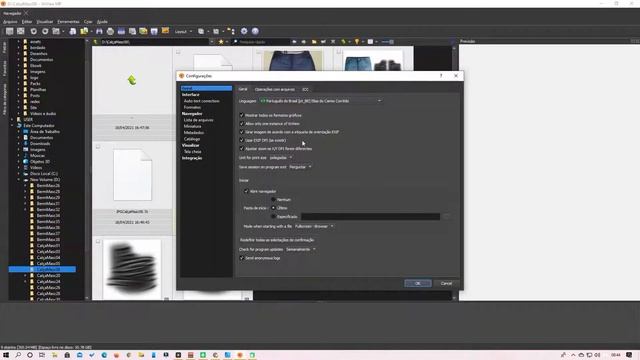Open the Arquivo menu
Image resolution: width=640 pixels, height=360 pixels.
tap(10, 22)
